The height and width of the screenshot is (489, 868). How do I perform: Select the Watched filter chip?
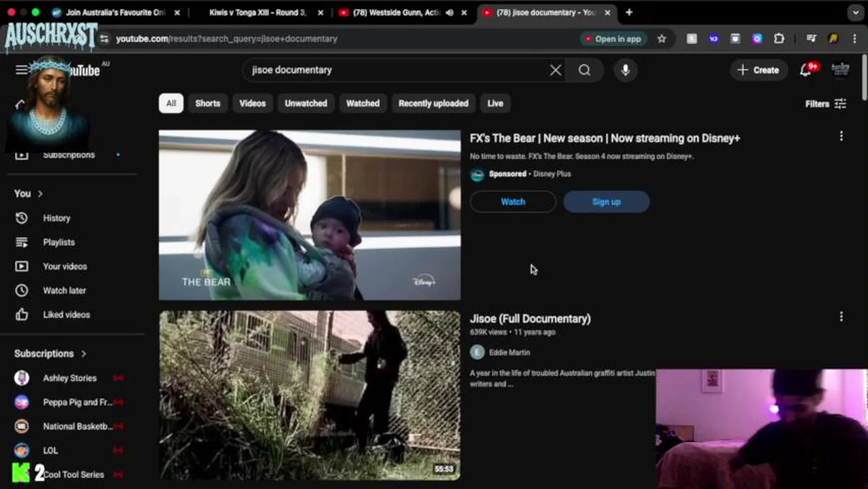pyautogui.click(x=363, y=103)
